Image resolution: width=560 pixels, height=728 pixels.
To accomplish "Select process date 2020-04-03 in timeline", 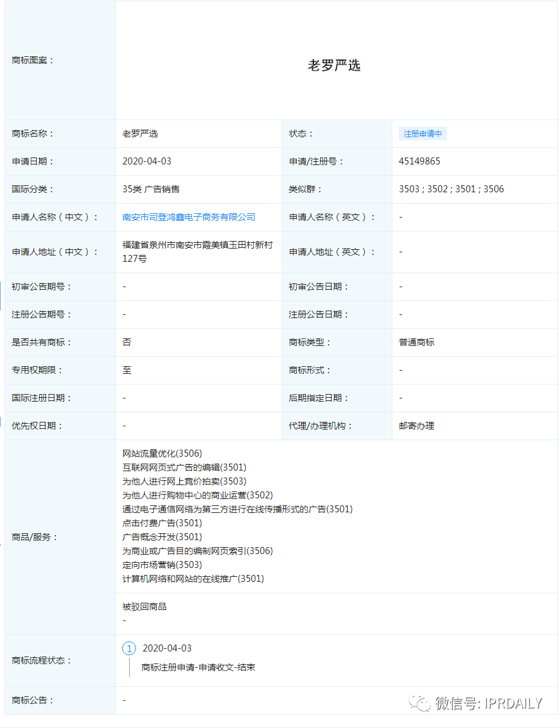I will 167,648.
